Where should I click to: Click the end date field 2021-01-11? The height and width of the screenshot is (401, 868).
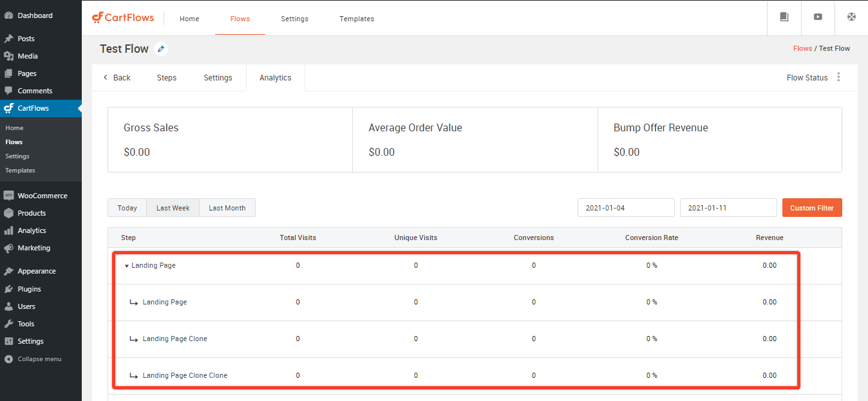click(728, 208)
